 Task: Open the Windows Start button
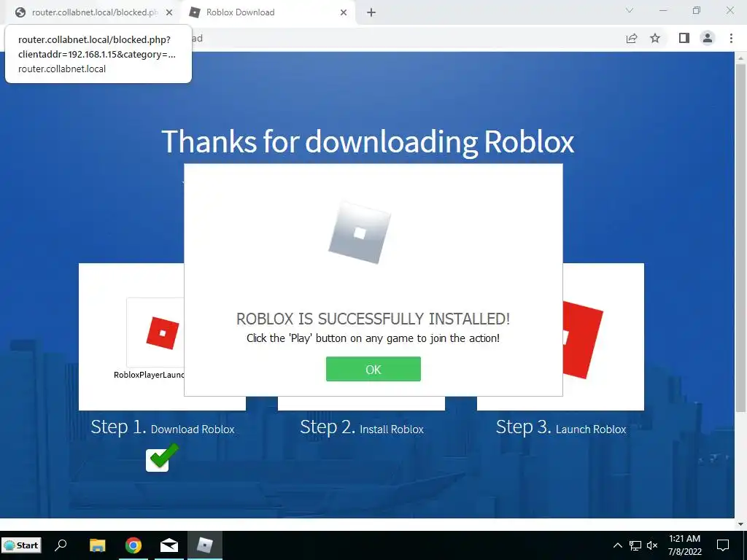(21, 545)
